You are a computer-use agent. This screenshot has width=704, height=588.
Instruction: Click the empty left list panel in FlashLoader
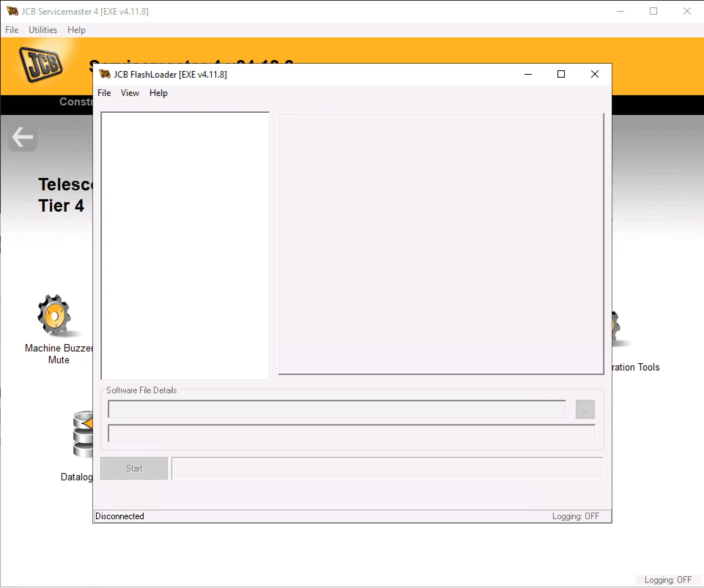[x=185, y=246]
